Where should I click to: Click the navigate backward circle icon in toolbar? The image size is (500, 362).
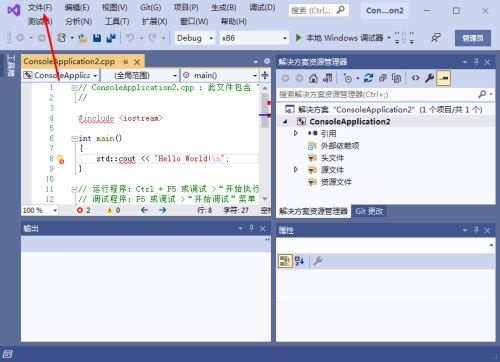(x=20, y=38)
